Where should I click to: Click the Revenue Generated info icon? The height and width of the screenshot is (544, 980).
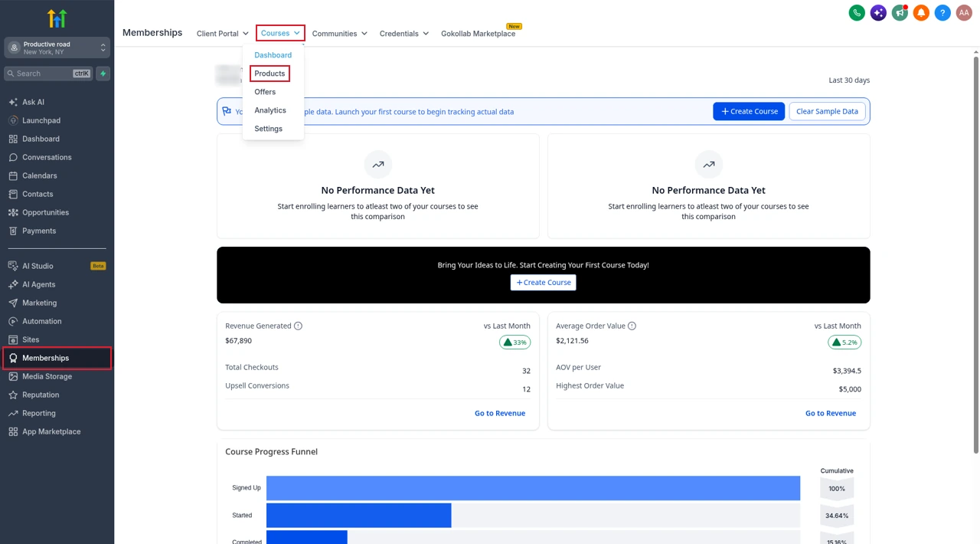[x=299, y=326]
